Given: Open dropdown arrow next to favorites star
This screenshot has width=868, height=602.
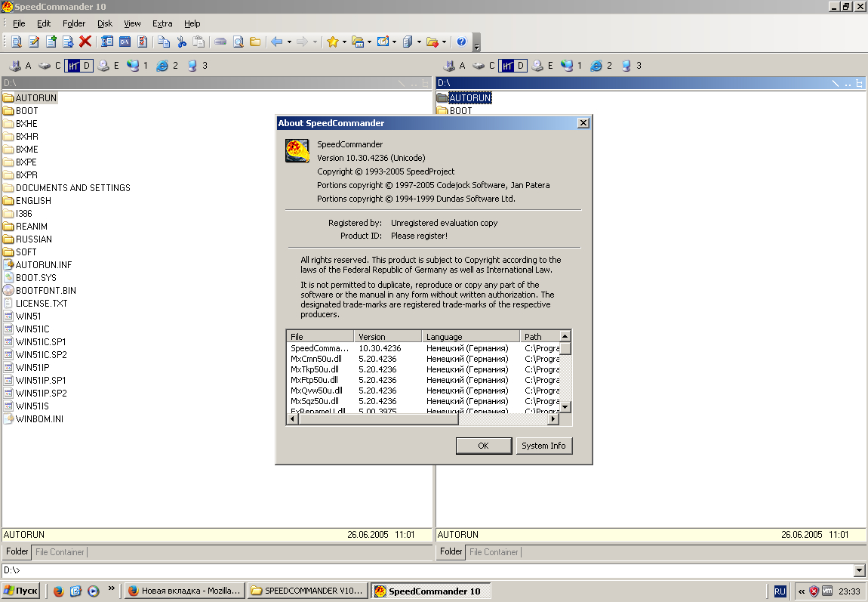Looking at the screenshot, I should (343, 42).
